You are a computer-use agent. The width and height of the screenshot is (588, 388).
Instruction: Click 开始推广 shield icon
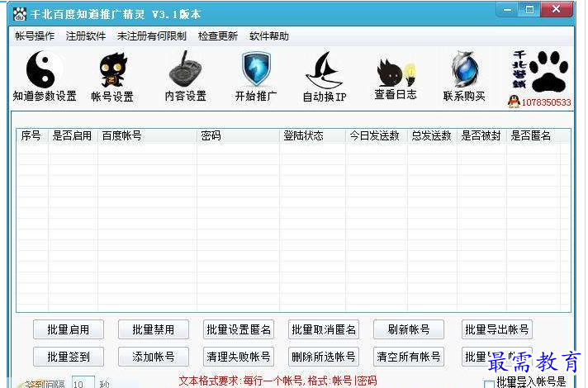tap(256, 69)
